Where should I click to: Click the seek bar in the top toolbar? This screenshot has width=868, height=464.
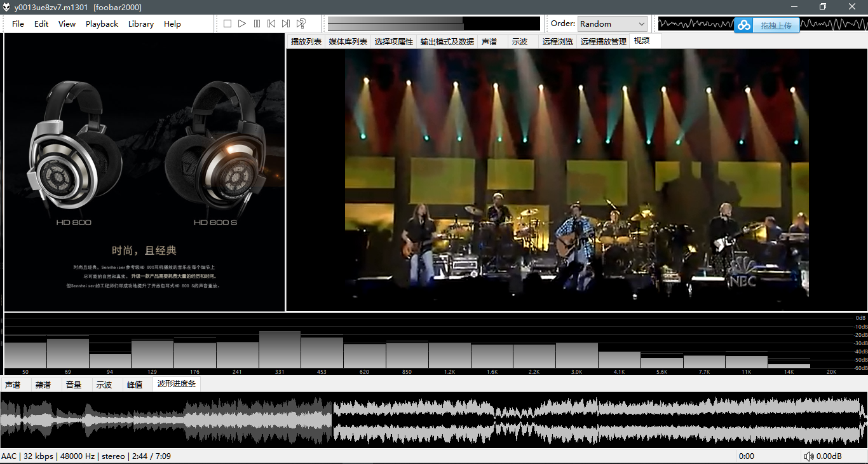coord(433,24)
